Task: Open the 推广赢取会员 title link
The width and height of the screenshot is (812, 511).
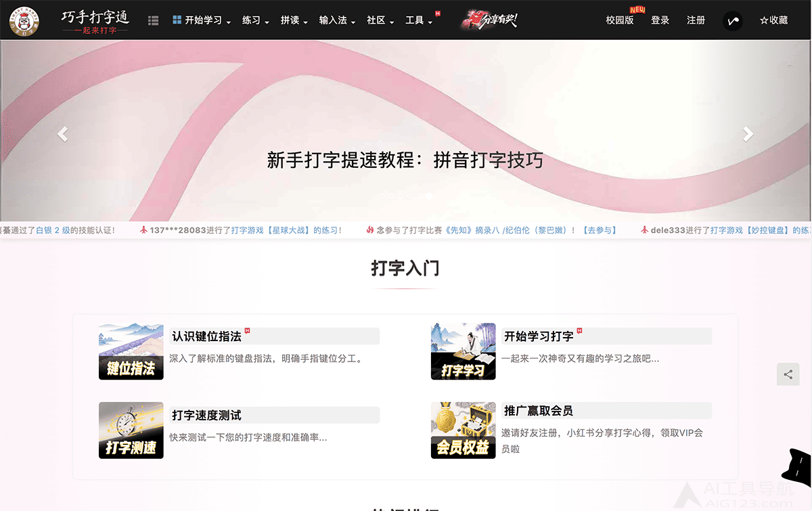Action: (x=539, y=411)
